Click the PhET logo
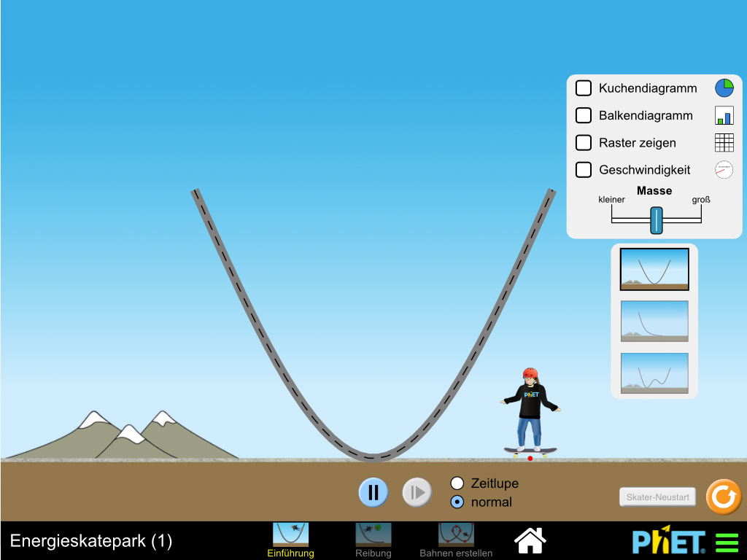The image size is (747, 560). [668, 542]
